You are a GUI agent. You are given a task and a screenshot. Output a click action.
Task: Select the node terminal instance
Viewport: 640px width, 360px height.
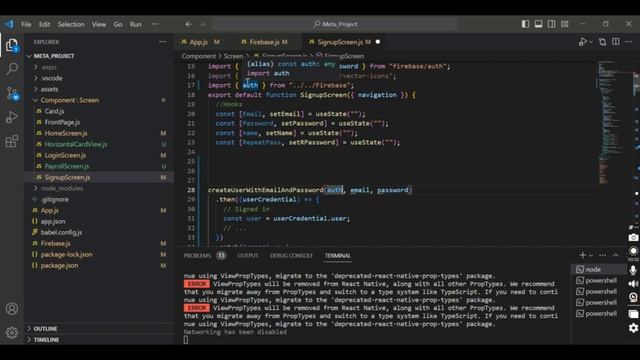(x=598, y=269)
